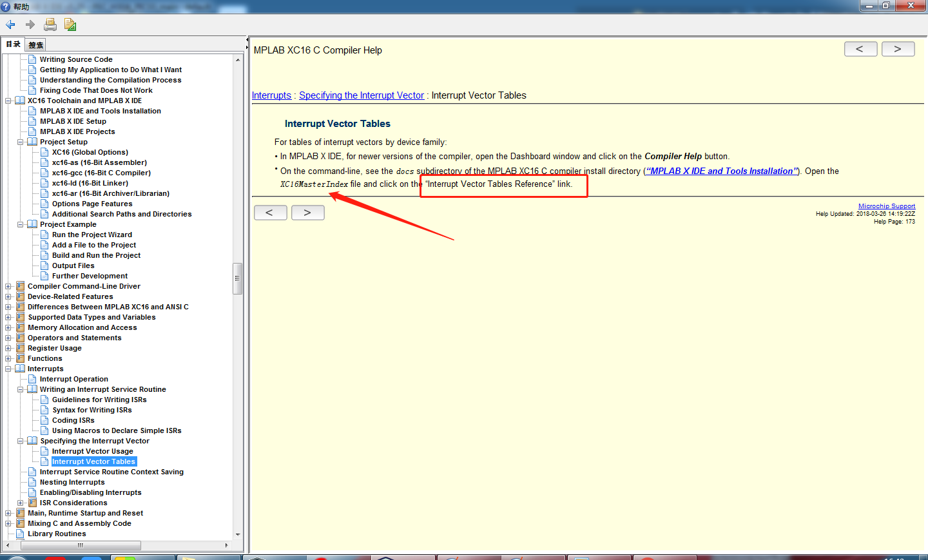Image resolution: width=928 pixels, height=560 pixels.
Task: Click book icon beside XC16 Toolchain and MPLAB X IDE
Action: point(20,101)
